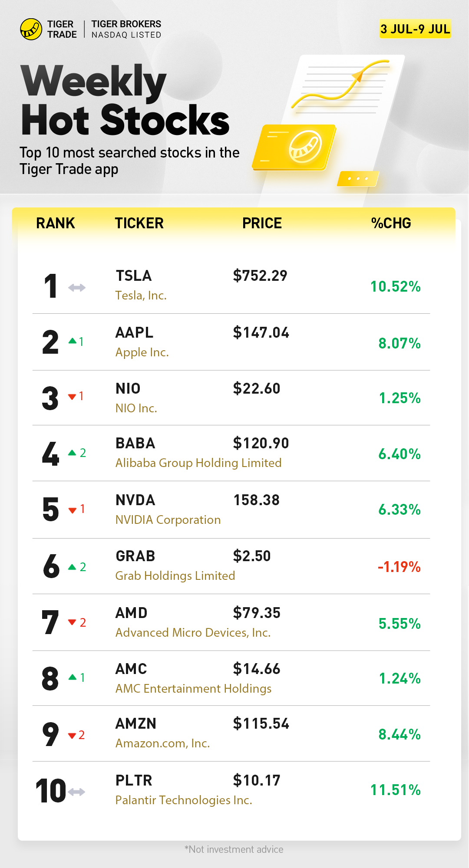The image size is (469, 868).
Task: Click the red down arrow beside AMZN
Action: coord(72,736)
